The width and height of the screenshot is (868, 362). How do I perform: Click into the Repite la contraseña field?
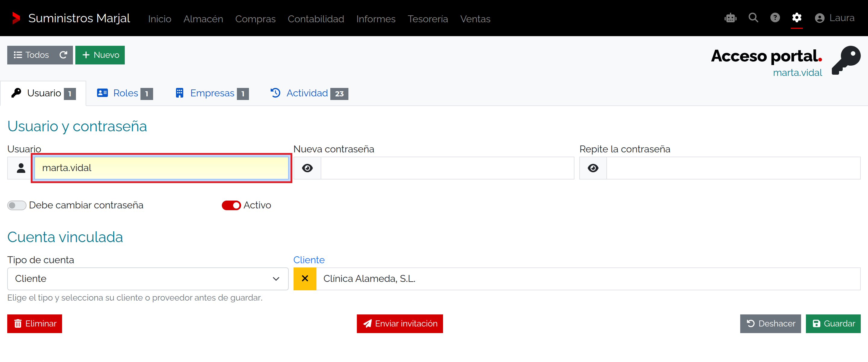[733, 168]
